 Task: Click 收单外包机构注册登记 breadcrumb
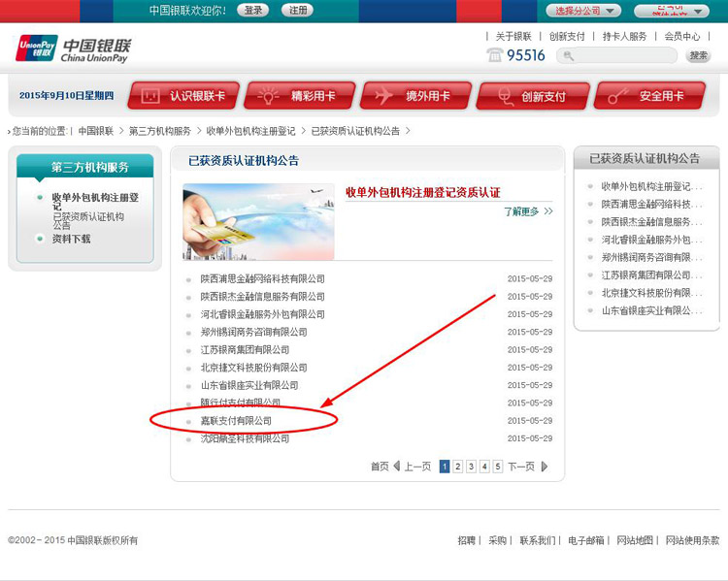point(250,131)
